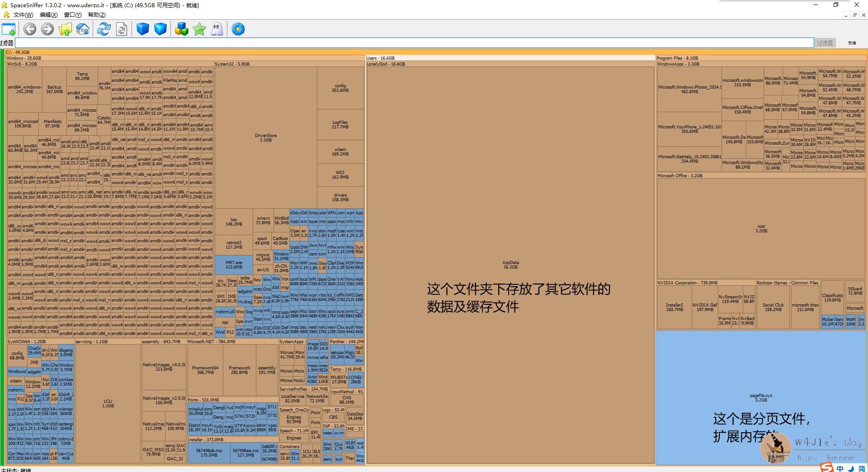Minimize the inner child window

[x=845, y=15]
